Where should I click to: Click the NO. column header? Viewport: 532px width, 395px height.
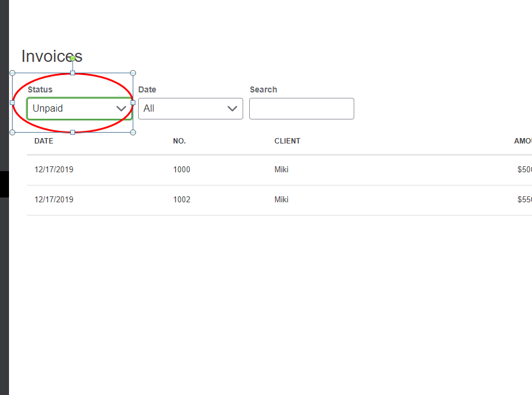179,141
